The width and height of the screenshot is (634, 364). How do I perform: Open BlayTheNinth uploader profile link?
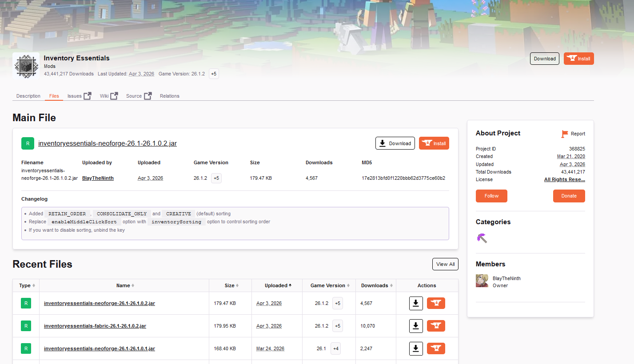98,178
